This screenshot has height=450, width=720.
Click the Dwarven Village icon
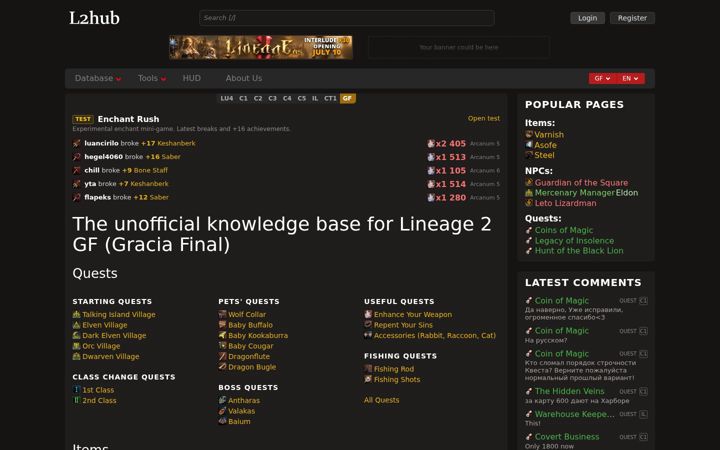coord(76,356)
